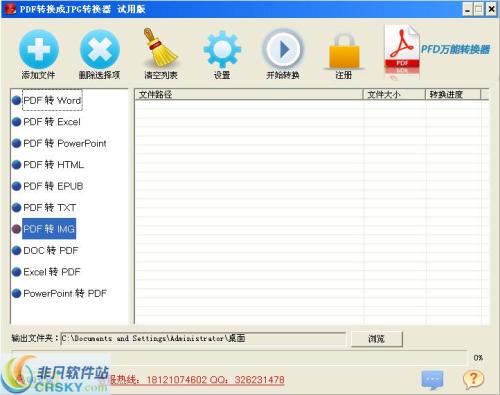500x395 pixels.
Task: Click the hotline and QQ contact link
Action: click(x=198, y=380)
